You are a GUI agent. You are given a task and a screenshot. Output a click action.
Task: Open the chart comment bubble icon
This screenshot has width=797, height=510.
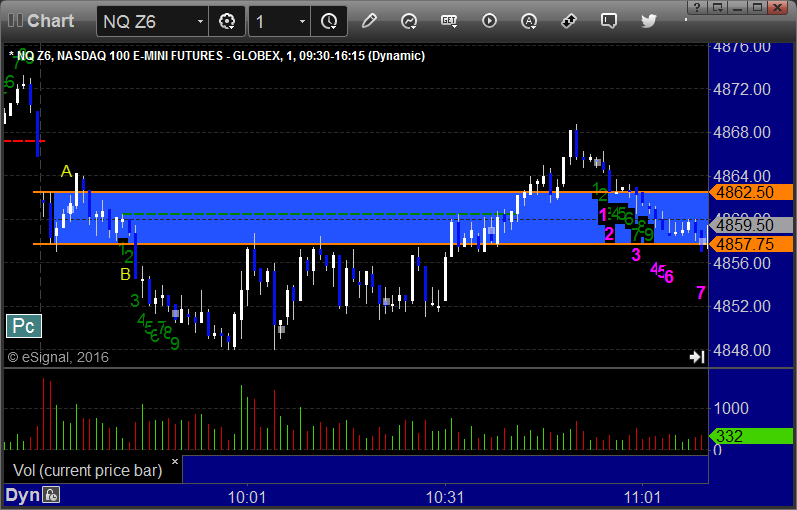[x=608, y=21]
